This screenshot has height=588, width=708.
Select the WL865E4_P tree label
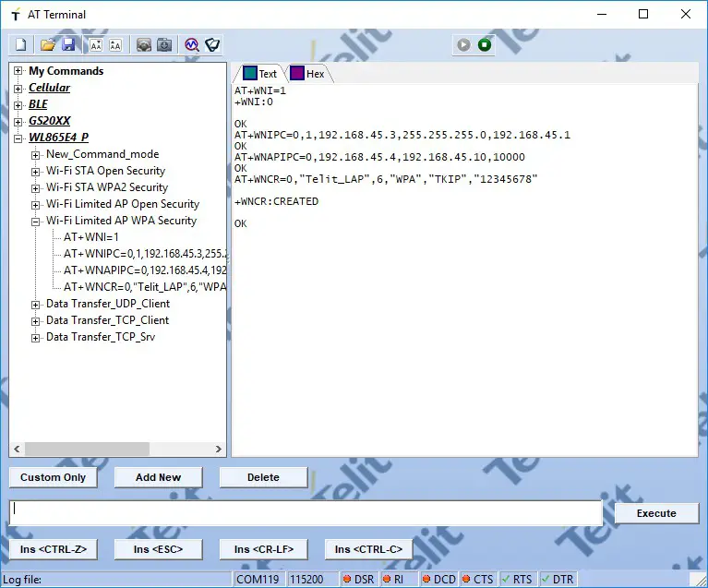pos(59,138)
